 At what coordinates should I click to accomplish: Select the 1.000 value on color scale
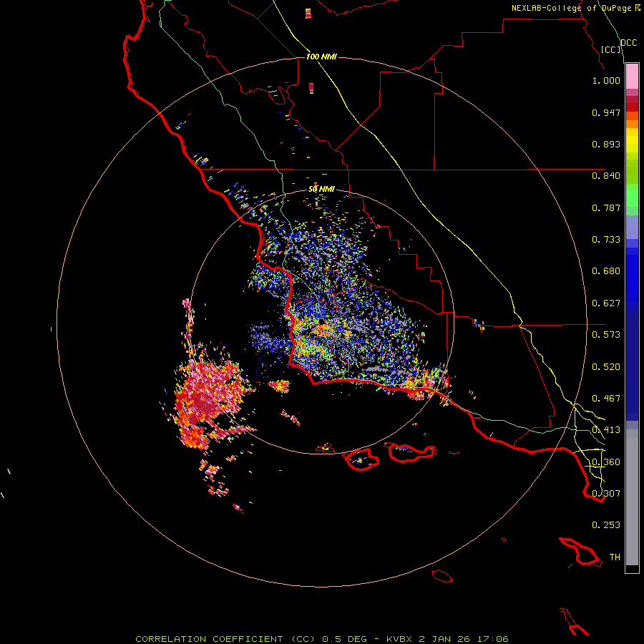tap(606, 80)
